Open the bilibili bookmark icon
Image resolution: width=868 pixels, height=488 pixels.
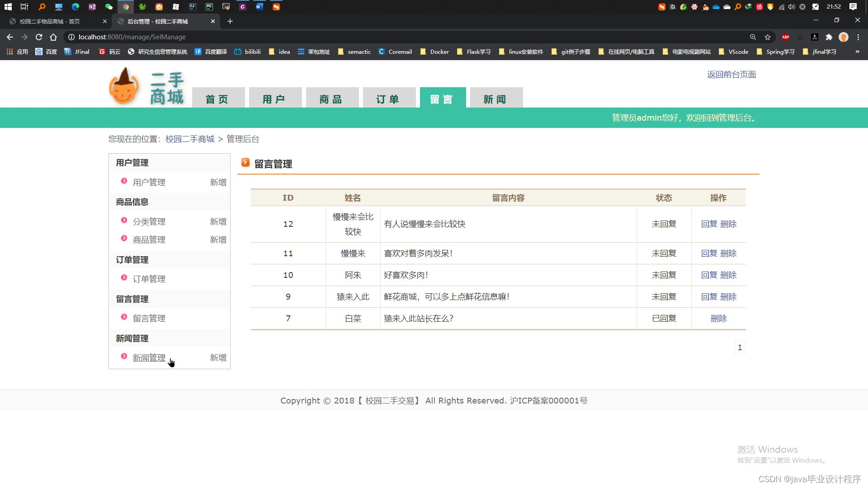[x=238, y=52]
